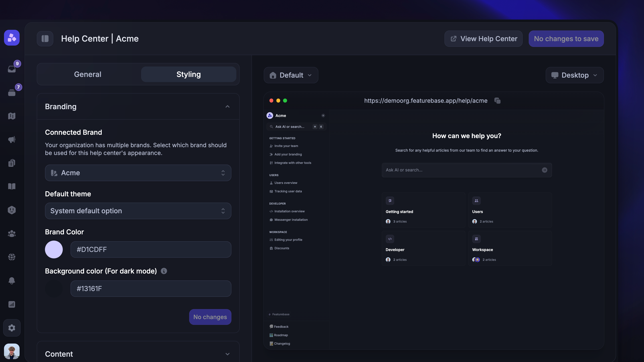
Task: Click the Developer card code icon
Action: click(390, 239)
